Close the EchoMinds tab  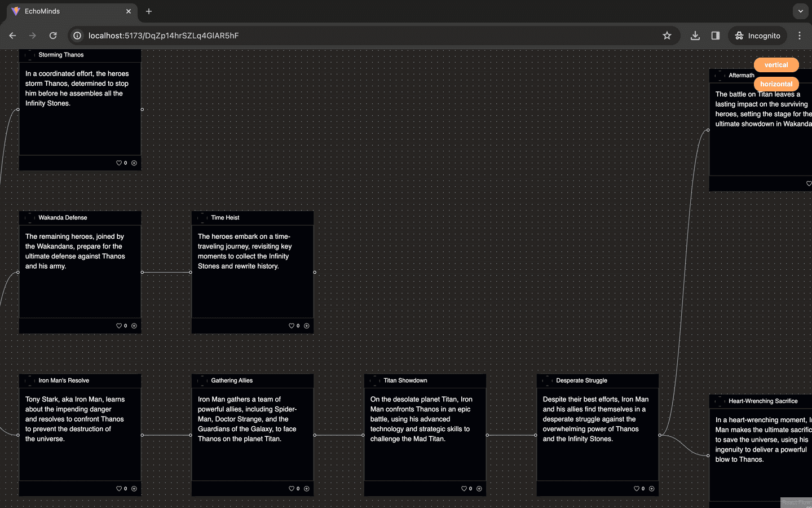point(129,11)
